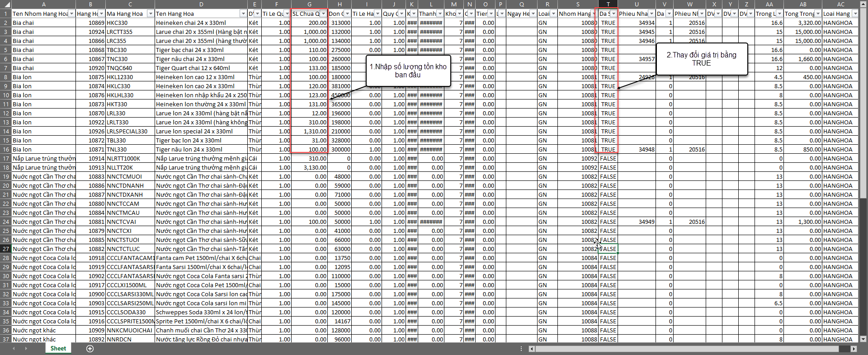Select cell with code HKC330

[x=130, y=23]
